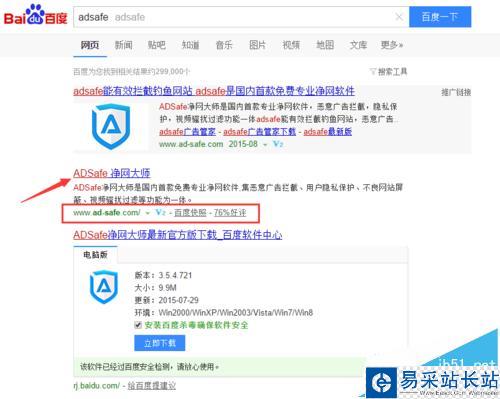
Task: Open ADSafe净网大师最新官方版下载 result link
Action: (178, 235)
